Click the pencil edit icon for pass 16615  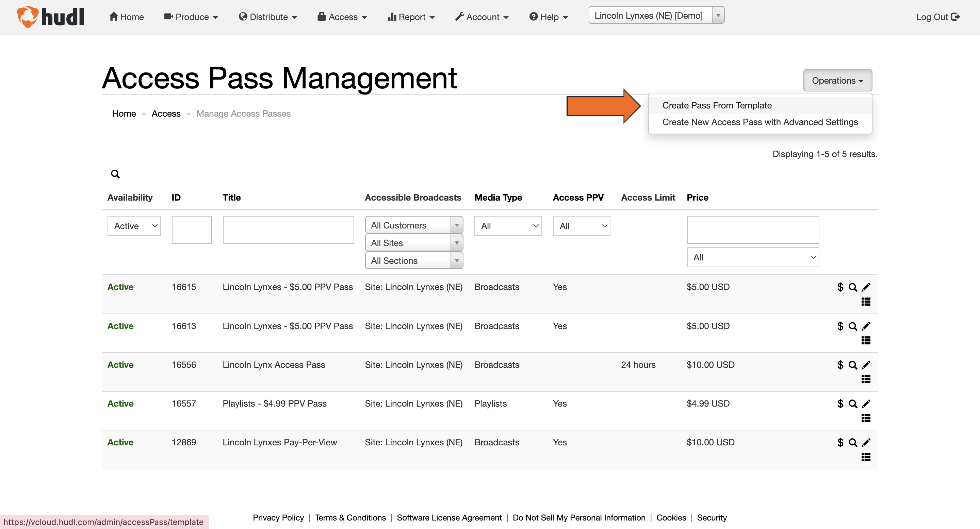[x=866, y=287]
